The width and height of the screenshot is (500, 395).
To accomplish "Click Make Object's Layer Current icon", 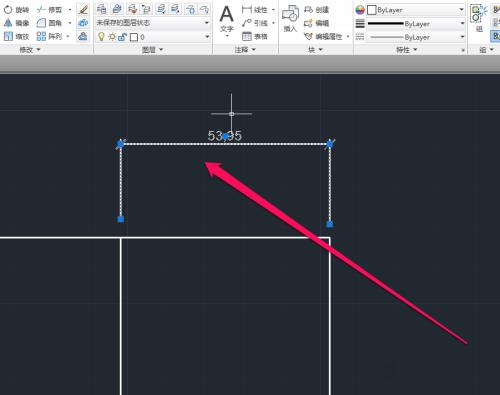I will point(117,9).
